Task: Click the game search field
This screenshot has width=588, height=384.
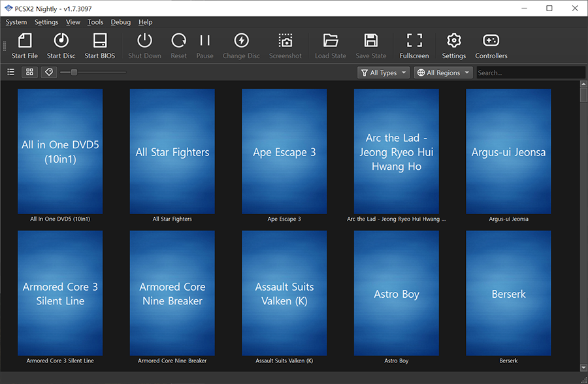Action: [525, 72]
